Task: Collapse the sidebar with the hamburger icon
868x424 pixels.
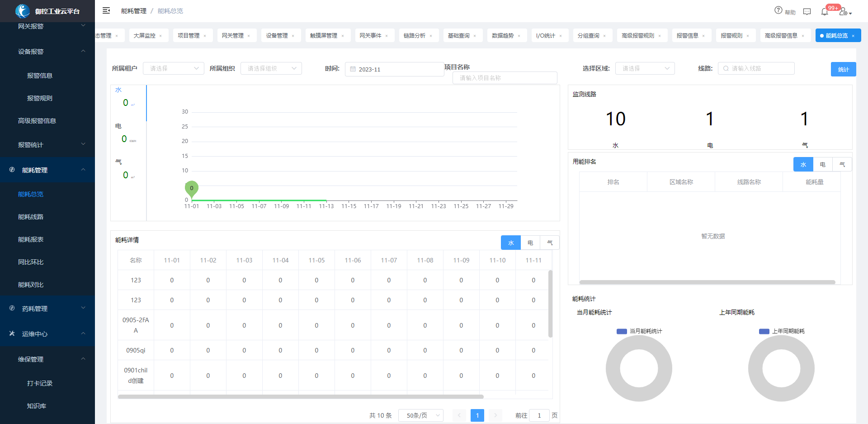Action: 106,10
